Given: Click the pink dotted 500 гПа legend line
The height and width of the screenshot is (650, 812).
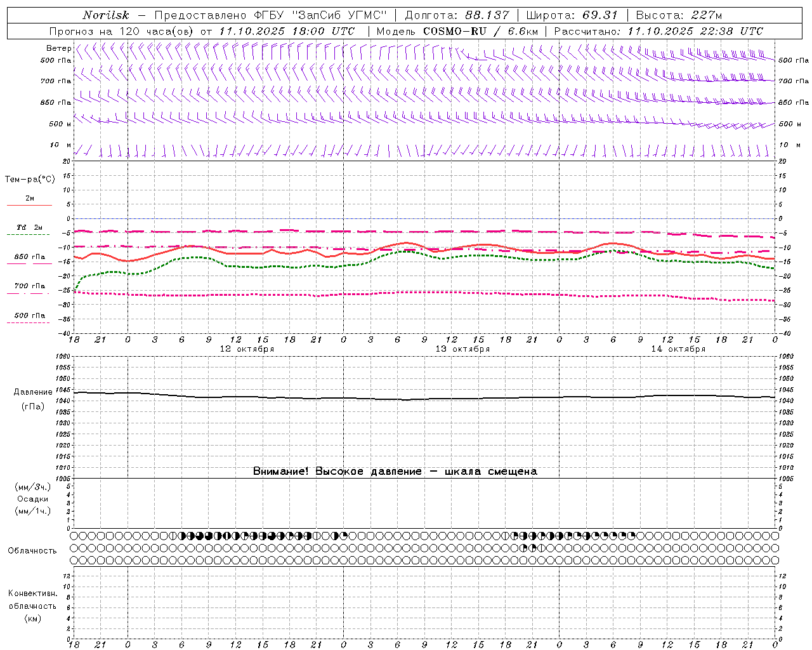Looking at the screenshot, I should coord(28,322).
